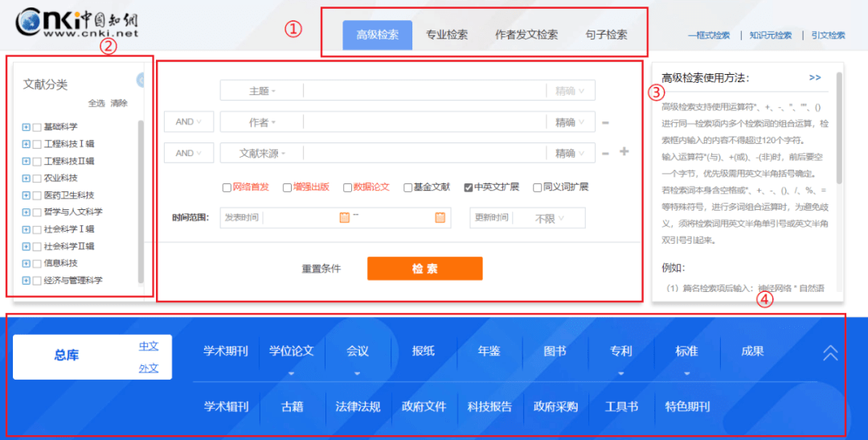
Task: Collapse the 文献分类 panel arrow icon
Action: [x=141, y=81]
